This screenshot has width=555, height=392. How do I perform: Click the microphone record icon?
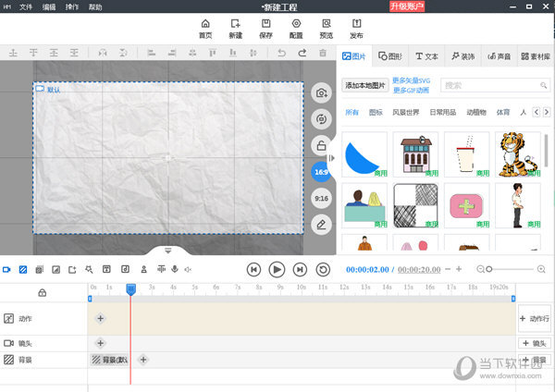(x=175, y=269)
